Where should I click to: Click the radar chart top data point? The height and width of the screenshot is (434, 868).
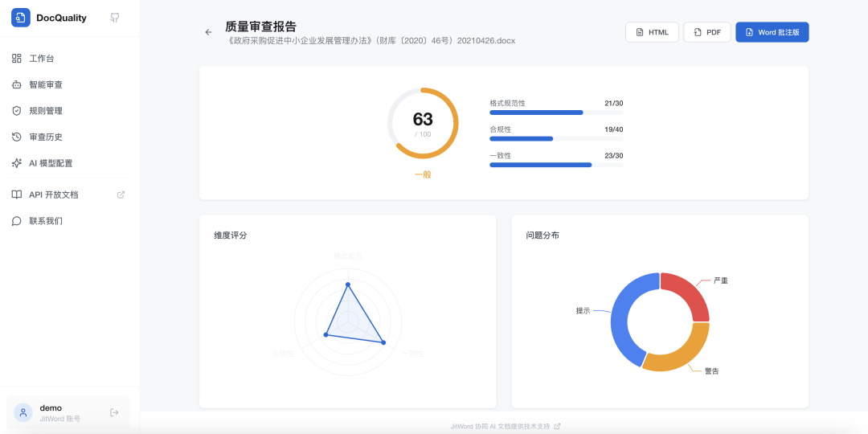(x=348, y=285)
